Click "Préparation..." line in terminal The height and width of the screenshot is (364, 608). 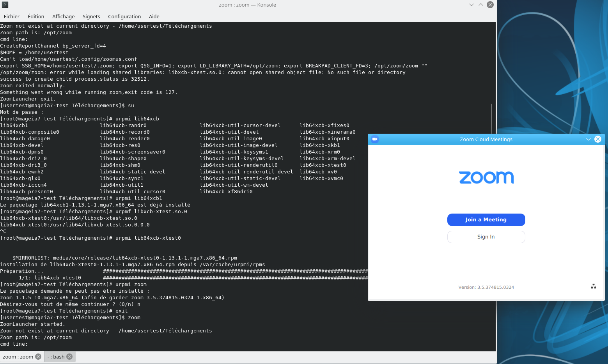point(22,271)
